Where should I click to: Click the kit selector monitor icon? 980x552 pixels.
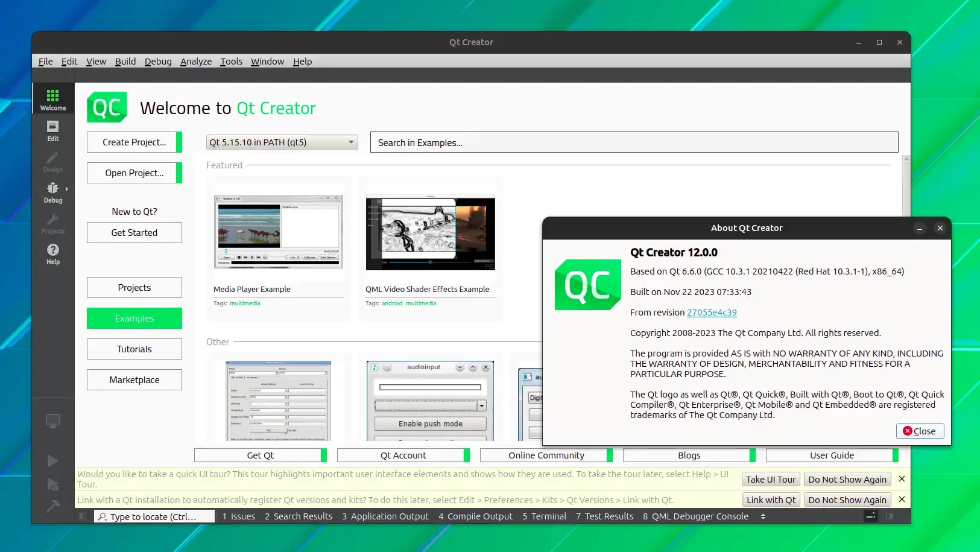point(53,421)
